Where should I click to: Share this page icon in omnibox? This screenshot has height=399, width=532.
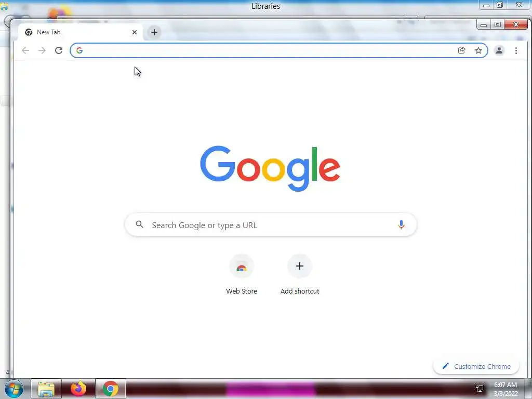point(461,50)
